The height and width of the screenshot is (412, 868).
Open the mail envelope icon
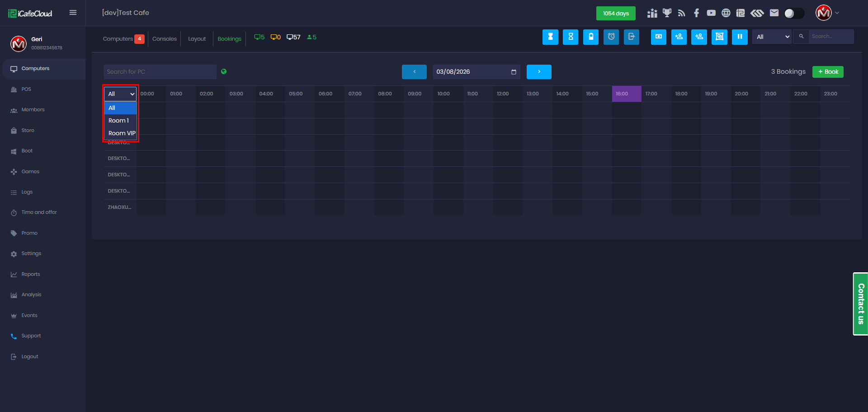point(774,13)
